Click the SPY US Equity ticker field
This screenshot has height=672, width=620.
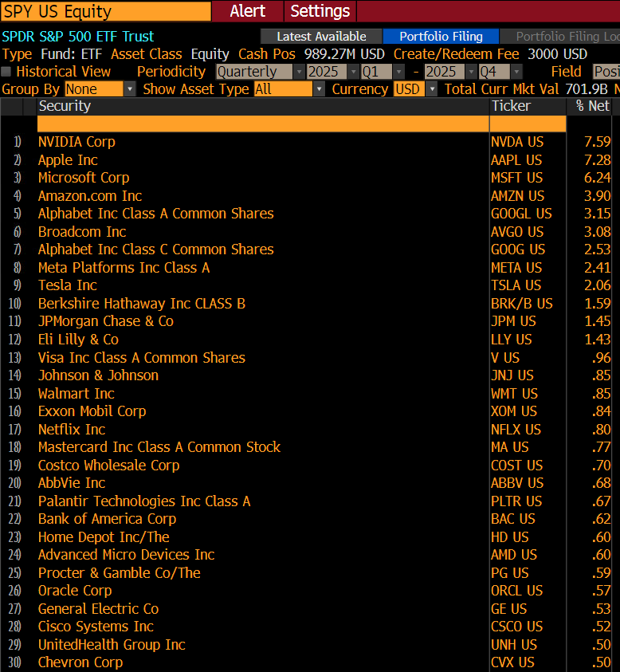[x=106, y=11]
